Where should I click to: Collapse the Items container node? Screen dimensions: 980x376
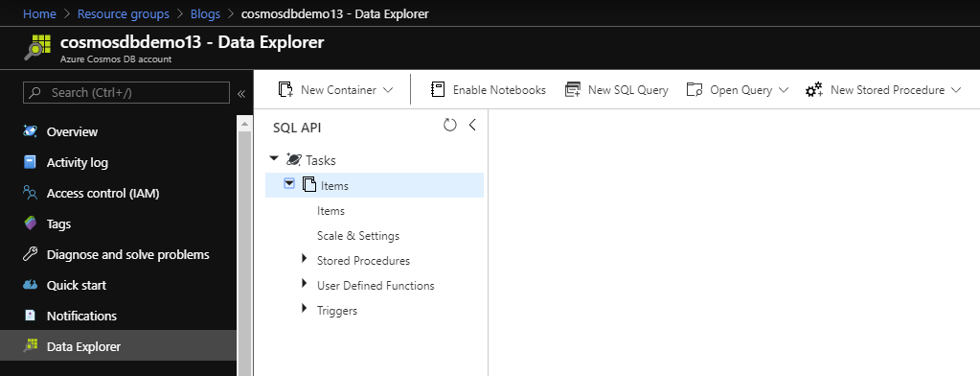pos(288,184)
